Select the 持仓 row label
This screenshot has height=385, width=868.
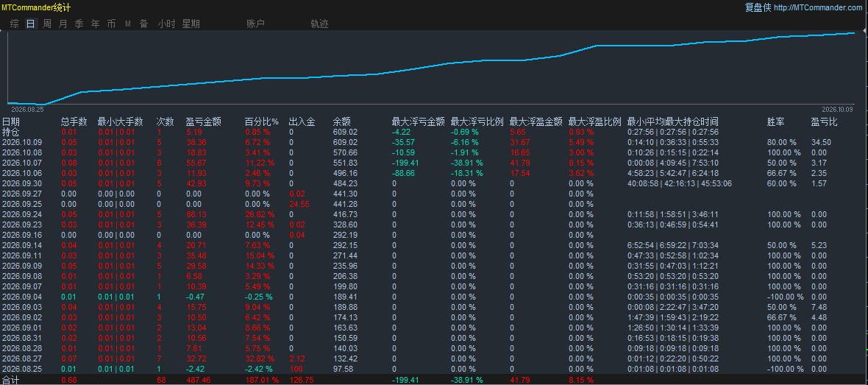[x=10, y=132]
